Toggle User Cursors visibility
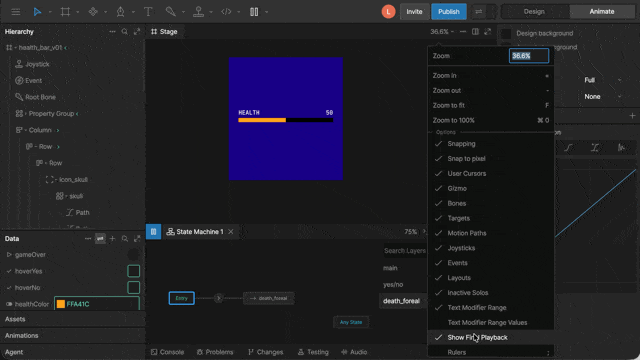Viewport: 640px width, 360px height. point(491,173)
